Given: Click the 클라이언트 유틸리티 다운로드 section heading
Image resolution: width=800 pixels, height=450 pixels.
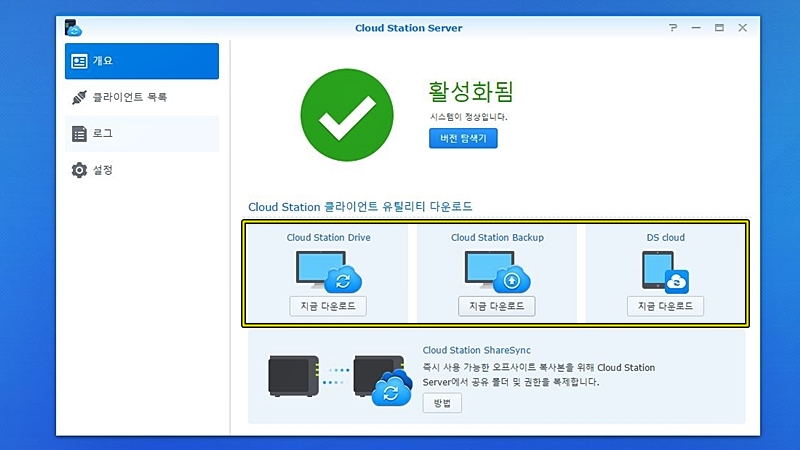Looking at the screenshot, I should (x=360, y=207).
